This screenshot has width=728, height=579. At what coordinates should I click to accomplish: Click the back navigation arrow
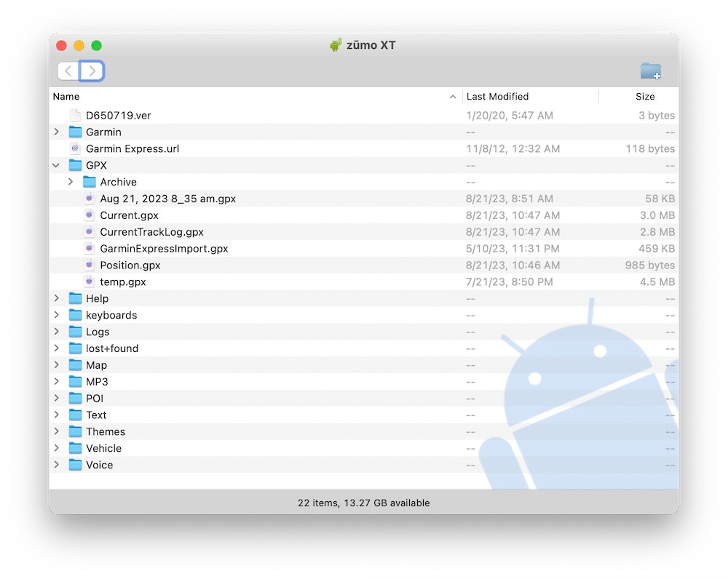[68, 71]
